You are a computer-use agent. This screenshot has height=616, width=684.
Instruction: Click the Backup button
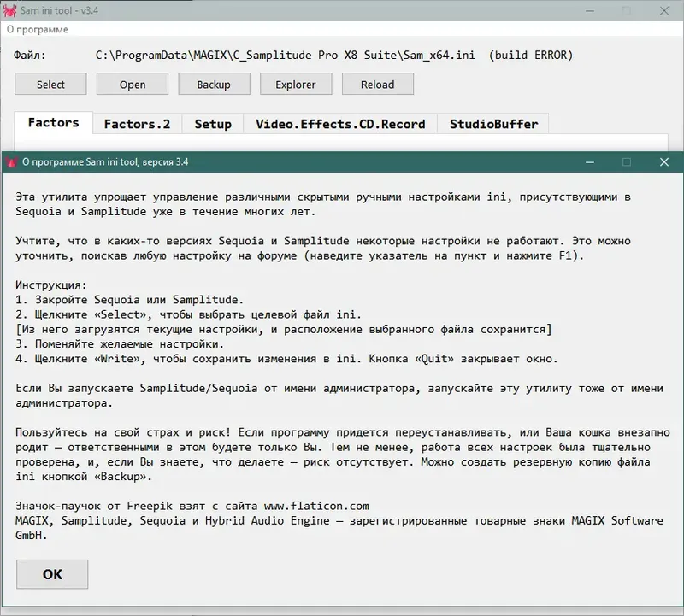(214, 84)
